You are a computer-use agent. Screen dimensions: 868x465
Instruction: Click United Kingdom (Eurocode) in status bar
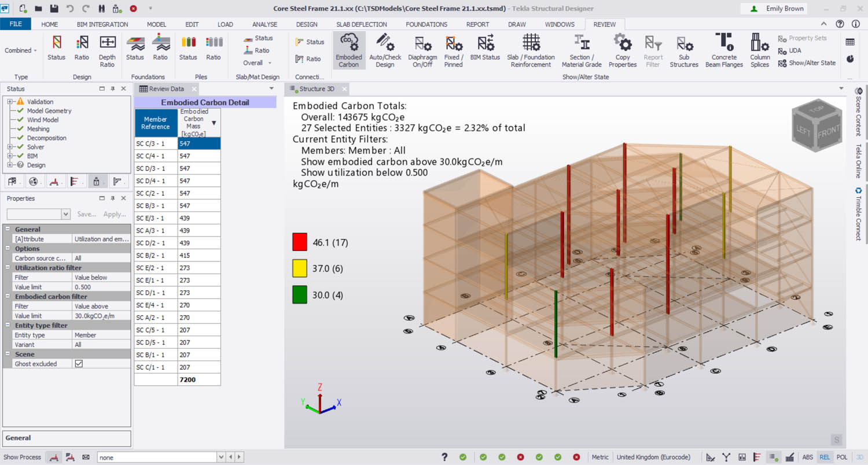tap(653, 457)
